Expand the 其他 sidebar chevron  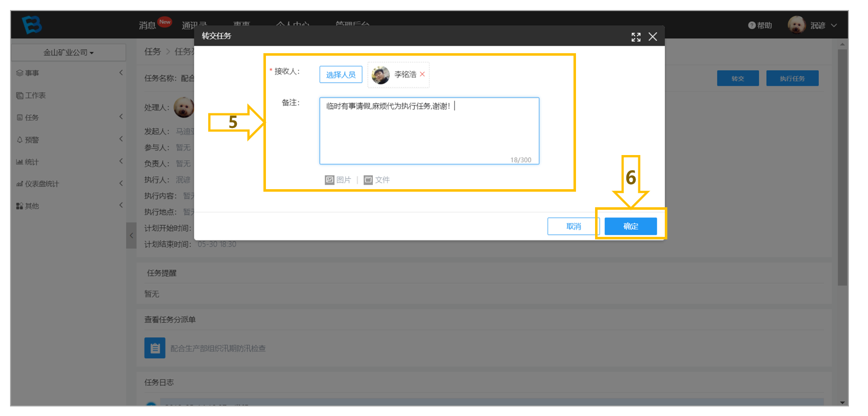pos(121,205)
